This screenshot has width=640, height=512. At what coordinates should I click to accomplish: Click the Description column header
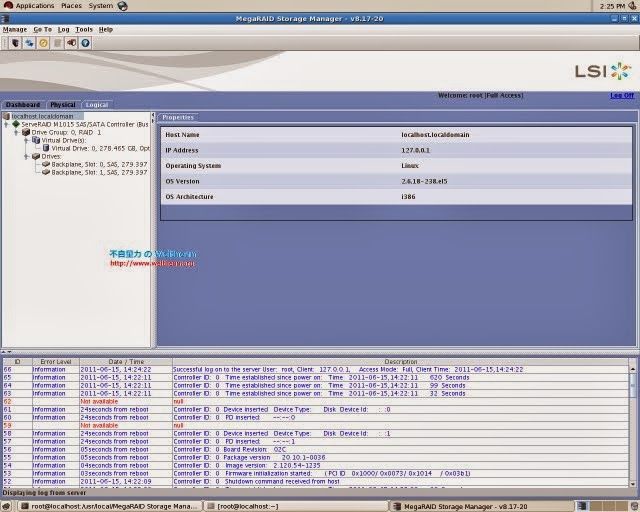[400, 362]
